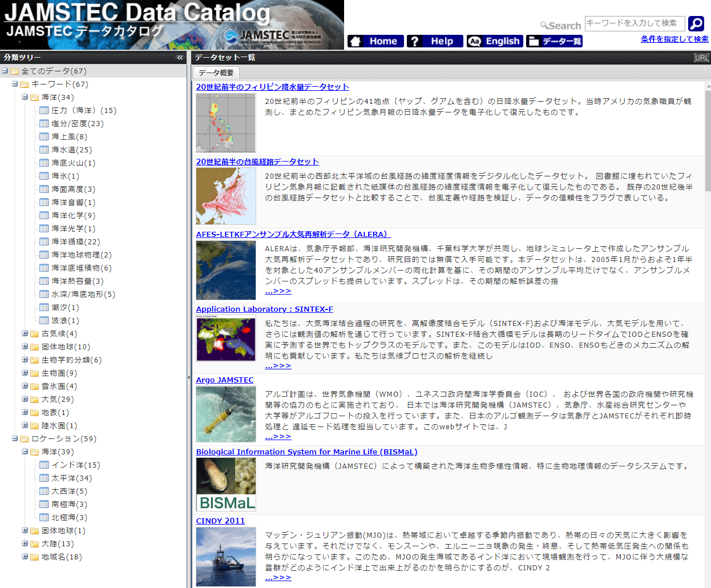Click the 大西洋(5) table icon
The height and width of the screenshot is (588, 711).
[44, 492]
